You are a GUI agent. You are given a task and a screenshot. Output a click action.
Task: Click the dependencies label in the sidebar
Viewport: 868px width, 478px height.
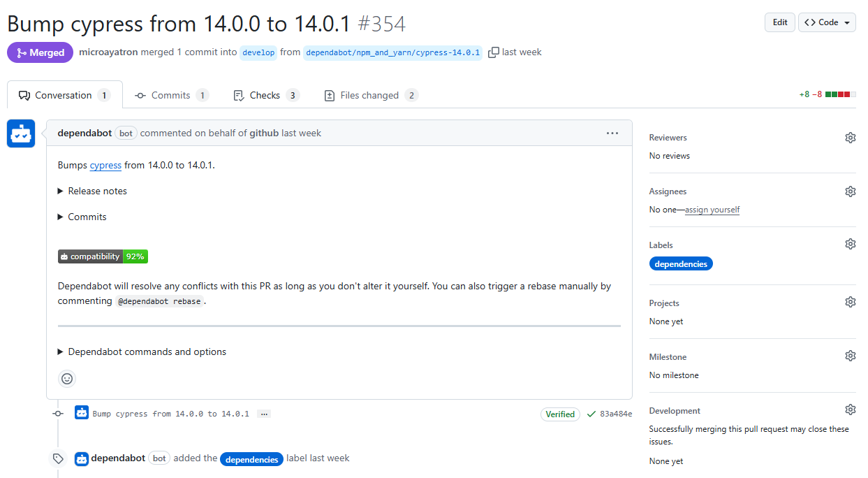681,264
